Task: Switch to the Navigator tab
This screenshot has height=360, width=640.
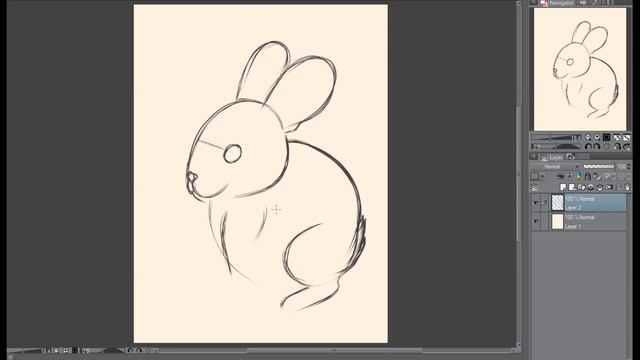Action: (557, 2)
